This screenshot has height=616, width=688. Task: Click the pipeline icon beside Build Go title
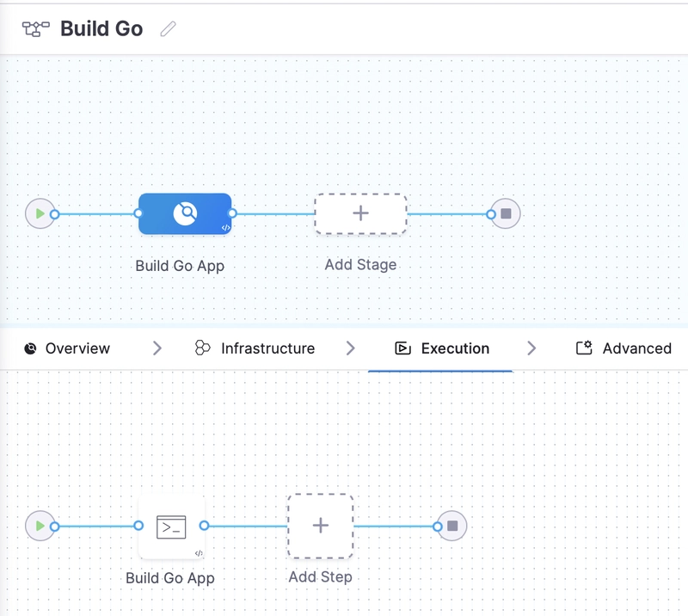(x=35, y=28)
